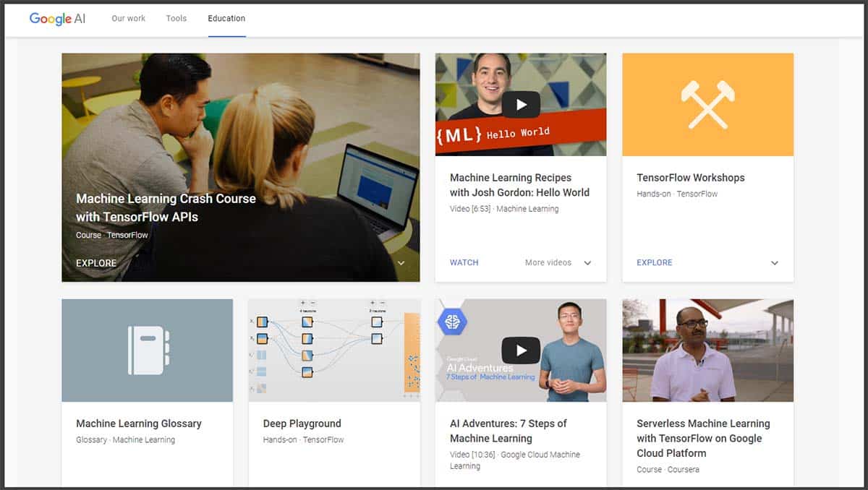
Task: Expand the TensorFlow Workshops card chevron
Action: [x=774, y=263]
